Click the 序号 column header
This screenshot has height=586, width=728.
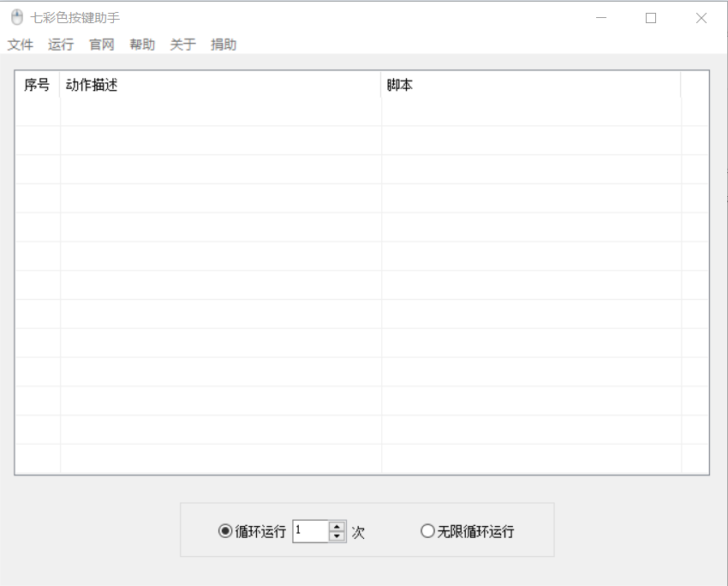click(x=37, y=85)
